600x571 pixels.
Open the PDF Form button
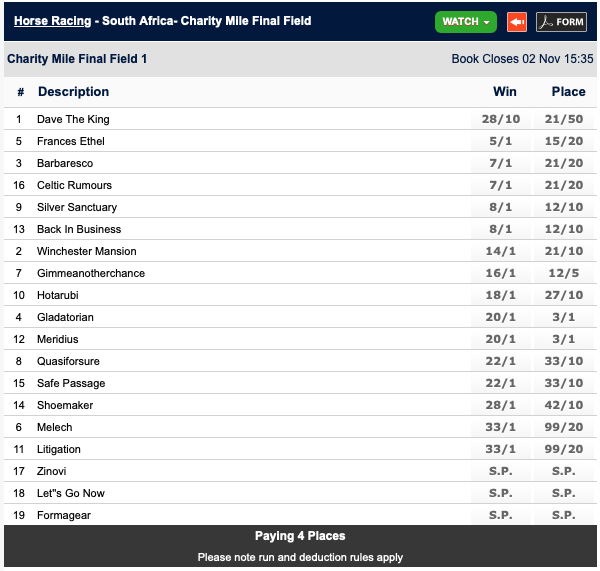561,21
